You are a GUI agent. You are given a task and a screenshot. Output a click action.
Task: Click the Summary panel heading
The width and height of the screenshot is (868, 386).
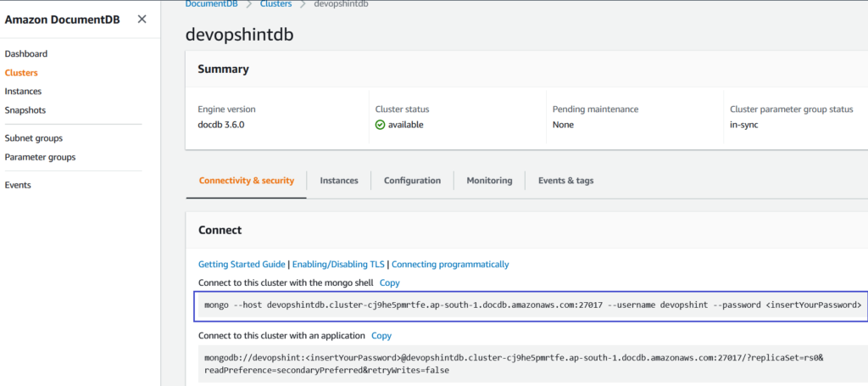[x=223, y=70]
